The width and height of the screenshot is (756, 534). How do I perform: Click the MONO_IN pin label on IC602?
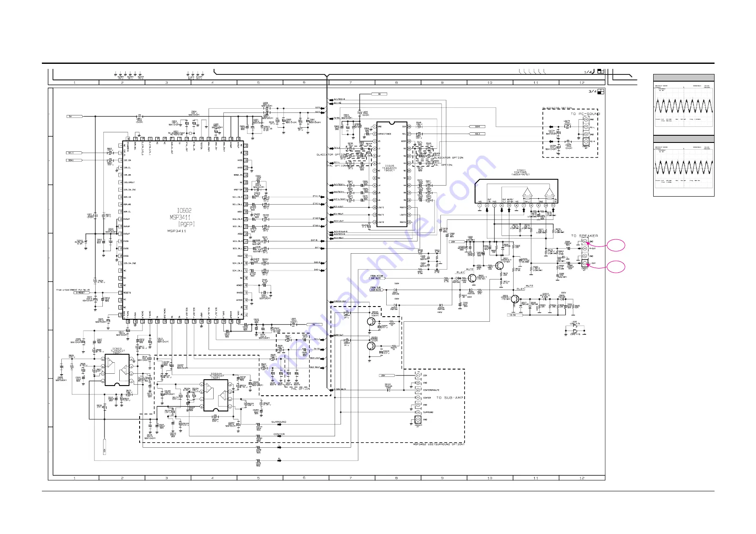click(x=238, y=175)
